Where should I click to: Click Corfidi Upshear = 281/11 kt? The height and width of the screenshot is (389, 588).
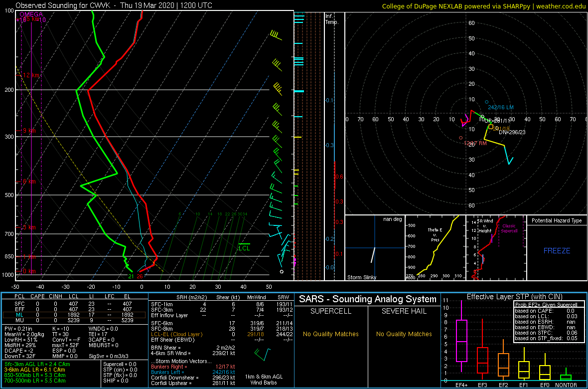tap(193, 383)
